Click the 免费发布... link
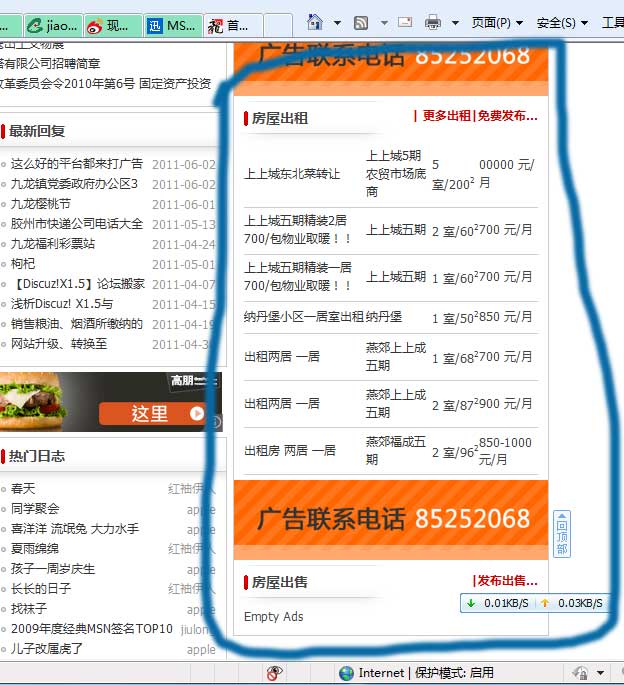The height and width of the screenshot is (685, 624). click(x=507, y=116)
